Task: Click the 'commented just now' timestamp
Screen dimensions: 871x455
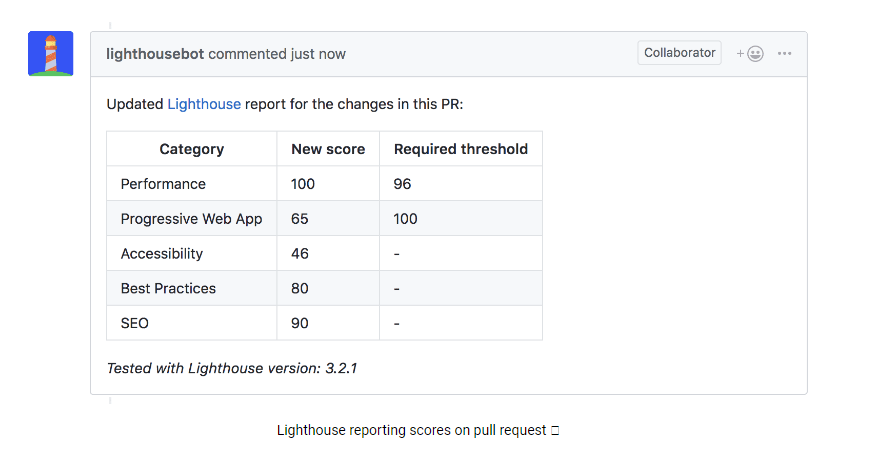Action: pyautogui.click(x=277, y=54)
